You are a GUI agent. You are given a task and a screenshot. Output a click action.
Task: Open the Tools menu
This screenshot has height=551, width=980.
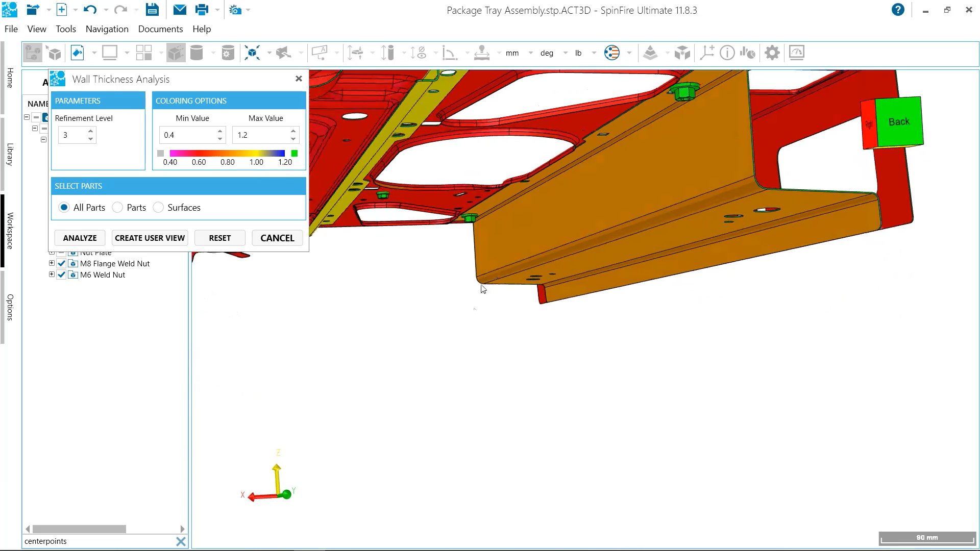pyautogui.click(x=66, y=29)
